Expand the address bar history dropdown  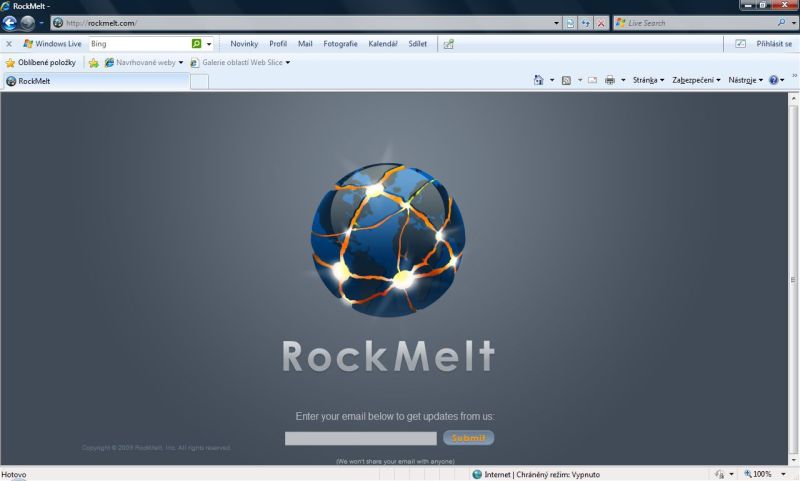coord(557,23)
